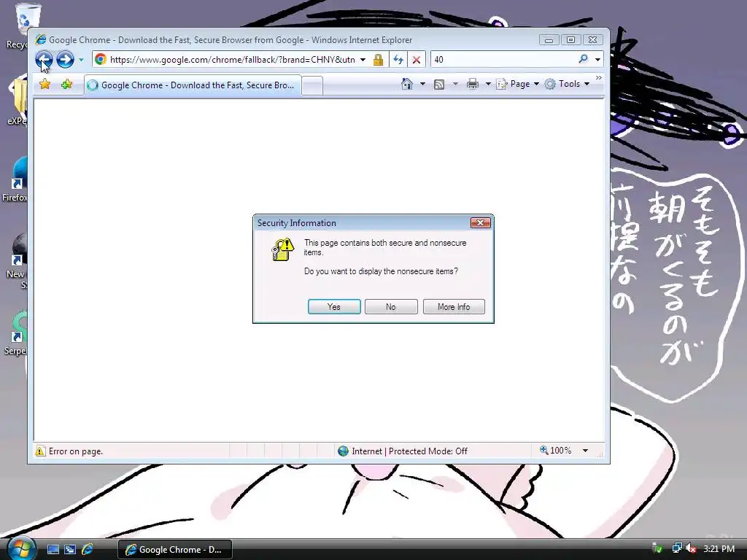The width and height of the screenshot is (747, 560).
Task: Click the Error on page status text
Action: pos(76,451)
